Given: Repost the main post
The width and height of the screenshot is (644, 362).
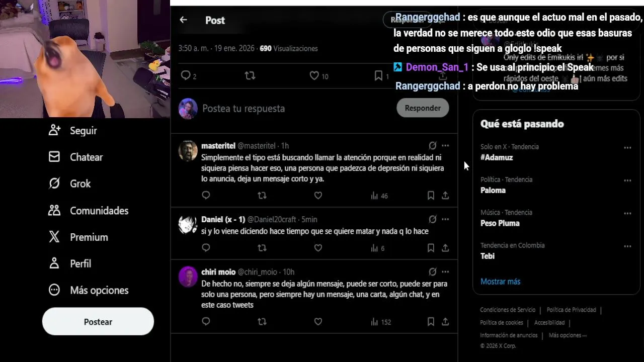Looking at the screenshot, I should click(x=250, y=76).
